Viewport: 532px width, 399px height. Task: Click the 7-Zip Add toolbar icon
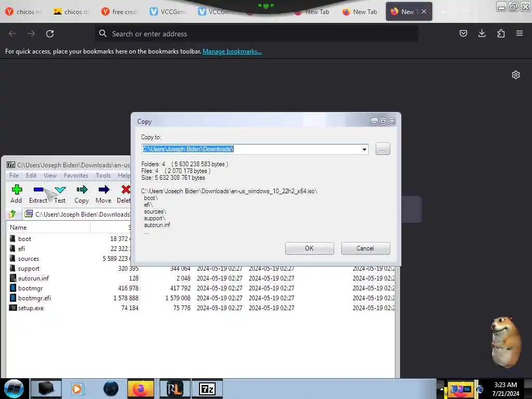16,190
